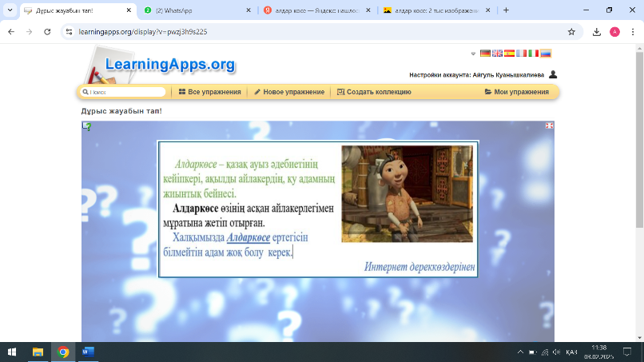Open Chrome profile avatar

tap(615, 32)
